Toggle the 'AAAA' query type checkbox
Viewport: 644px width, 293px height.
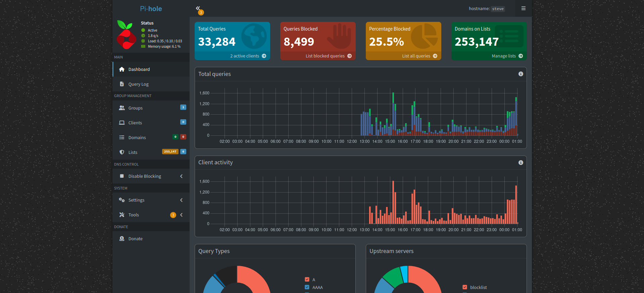click(x=307, y=287)
